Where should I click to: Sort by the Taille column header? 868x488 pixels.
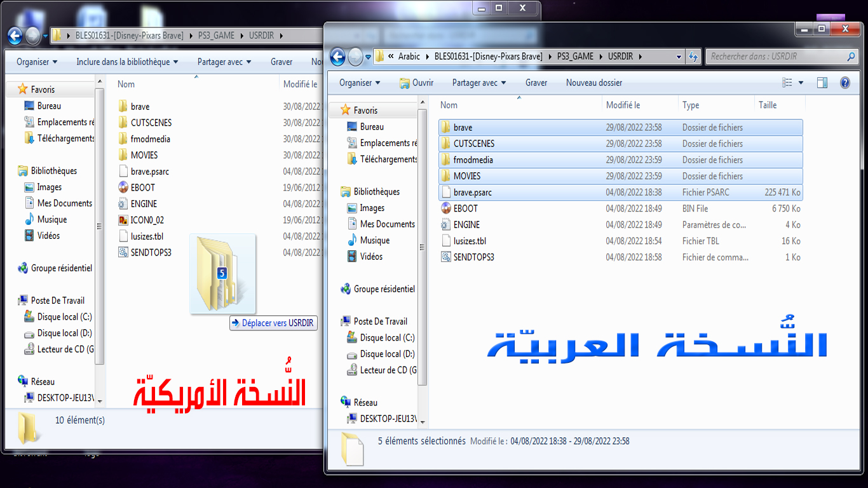[768, 105]
